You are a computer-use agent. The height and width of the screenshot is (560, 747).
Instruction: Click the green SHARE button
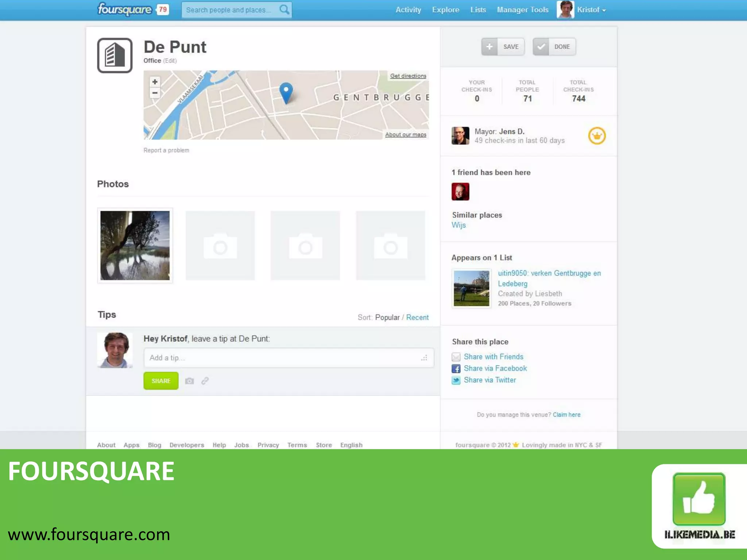pos(161,381)
